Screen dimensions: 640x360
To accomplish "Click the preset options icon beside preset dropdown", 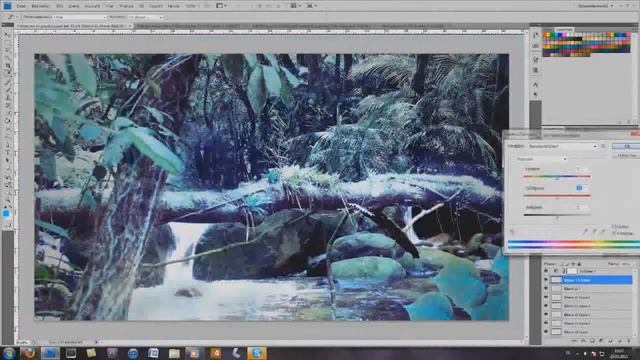I will (x=604, y=146).
